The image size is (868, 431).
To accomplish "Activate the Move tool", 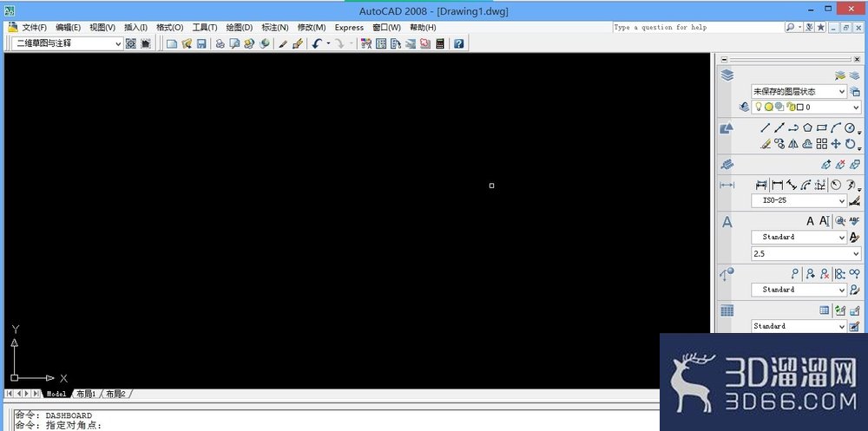I will point(836,144).
